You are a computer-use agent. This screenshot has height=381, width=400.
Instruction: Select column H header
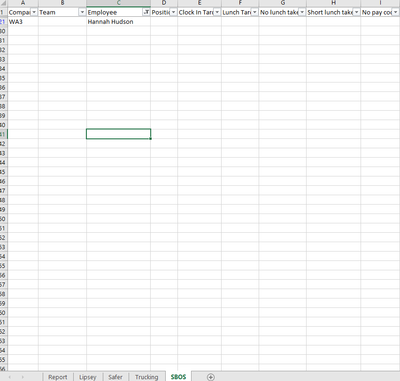333,3
